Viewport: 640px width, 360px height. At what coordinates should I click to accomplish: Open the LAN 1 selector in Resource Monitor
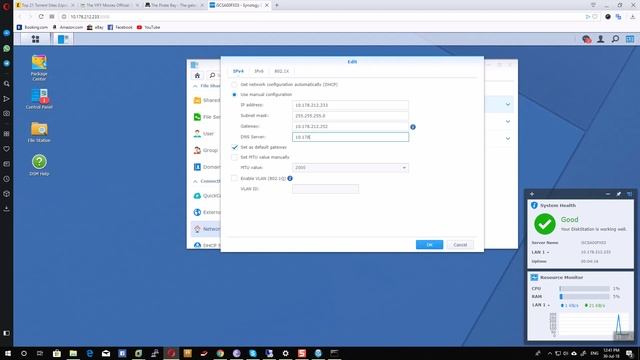point(540,305)
